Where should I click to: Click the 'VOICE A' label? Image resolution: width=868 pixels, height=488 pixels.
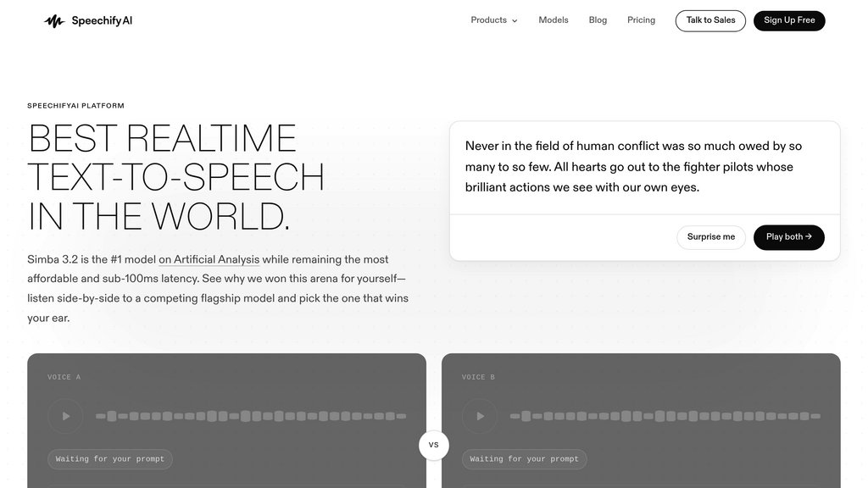pos(64,377)
